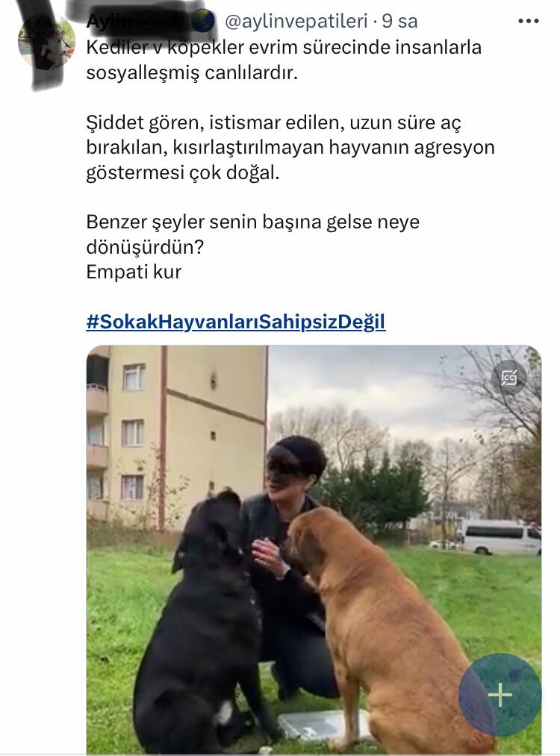This screenshot has height=756, width=560.
Task: Open the tweet via its 9 sa timestamp
Action: click(400, 21)
